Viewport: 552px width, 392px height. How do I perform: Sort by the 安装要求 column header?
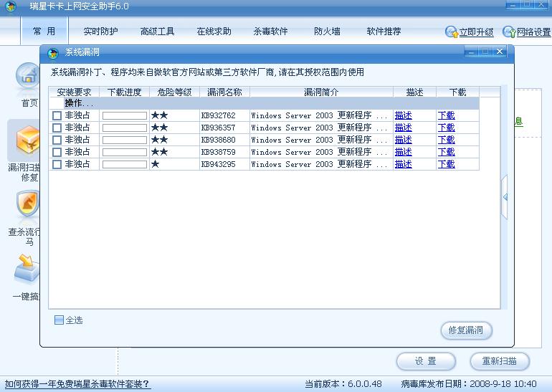pyautogui.click(x=74, y=92)
